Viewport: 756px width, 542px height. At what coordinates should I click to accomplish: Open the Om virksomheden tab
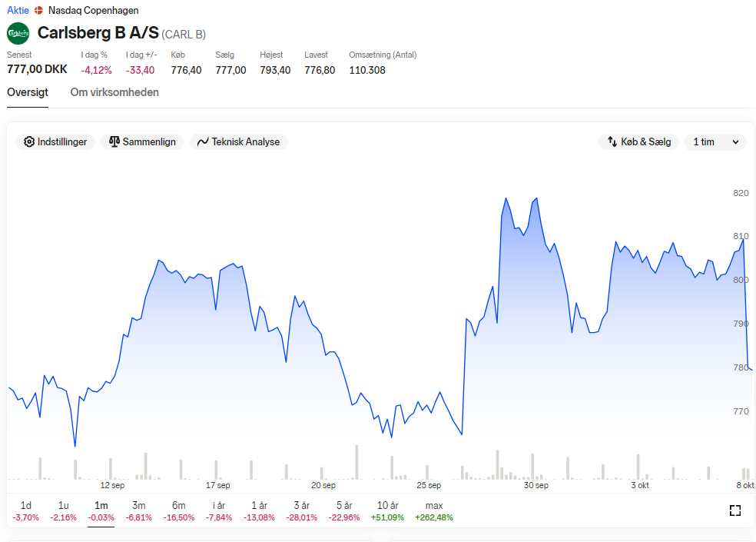click(x=114, y=92)
